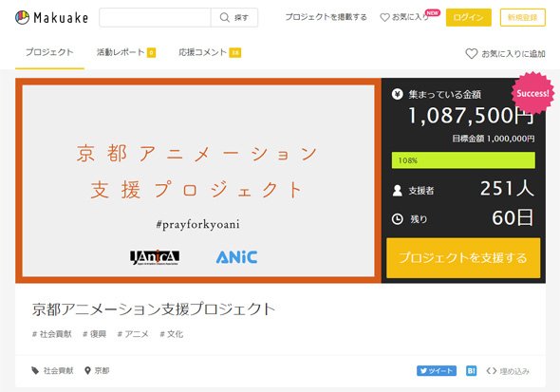Click プロジェクトを支援する button
560x392 pixels.
point(463,258)
